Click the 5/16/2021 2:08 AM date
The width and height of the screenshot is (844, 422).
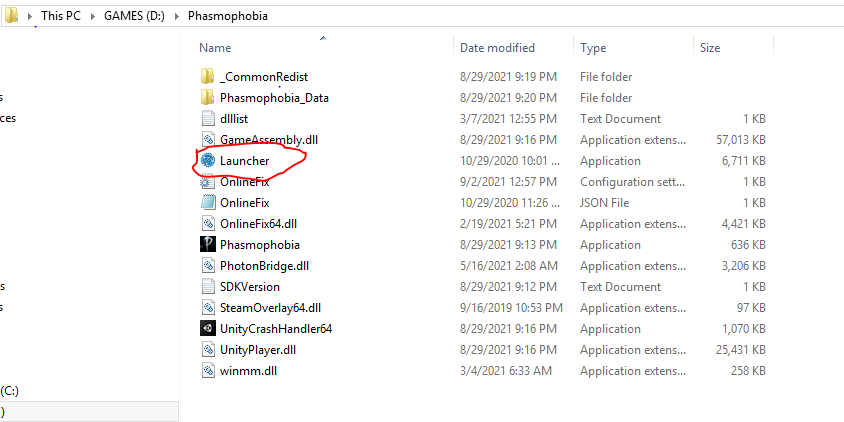pyautogui.click(x=509, y=266)
